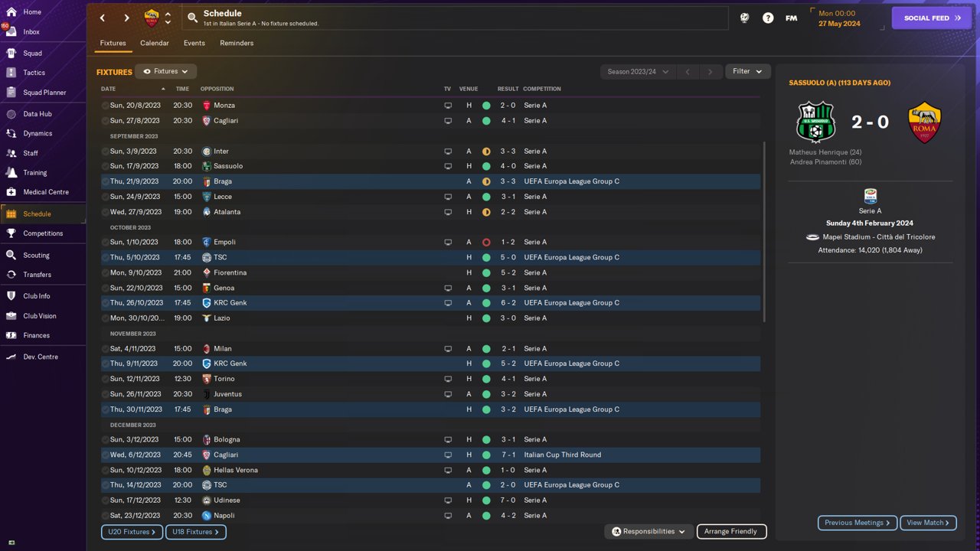Viewport: 980px width, 551px height.
Task: Open the Medical Centre sidebar icon
Action: (x=11, y=192)
